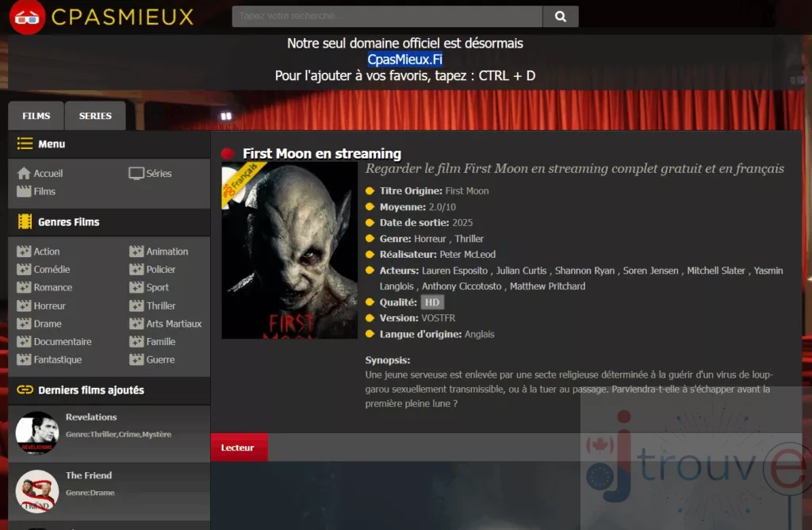Viewport: 812px width, 530px height.
Task: Click the red Lecteur button
Action: 239,447
